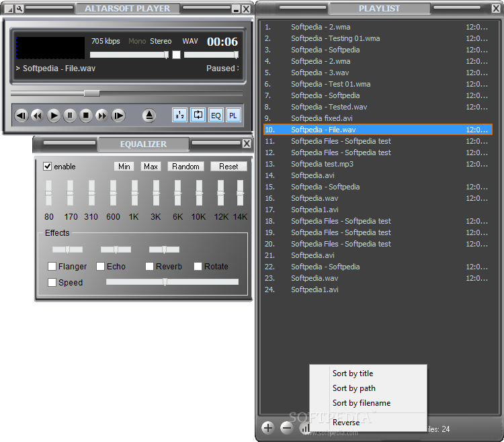
Task: Click the playback seek slider handle
Action: [92, 93]
